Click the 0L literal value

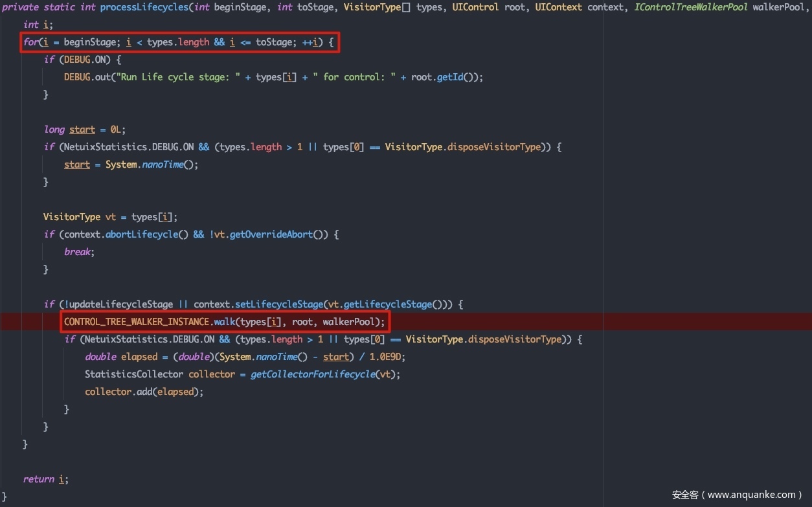(x=117, y=130)
